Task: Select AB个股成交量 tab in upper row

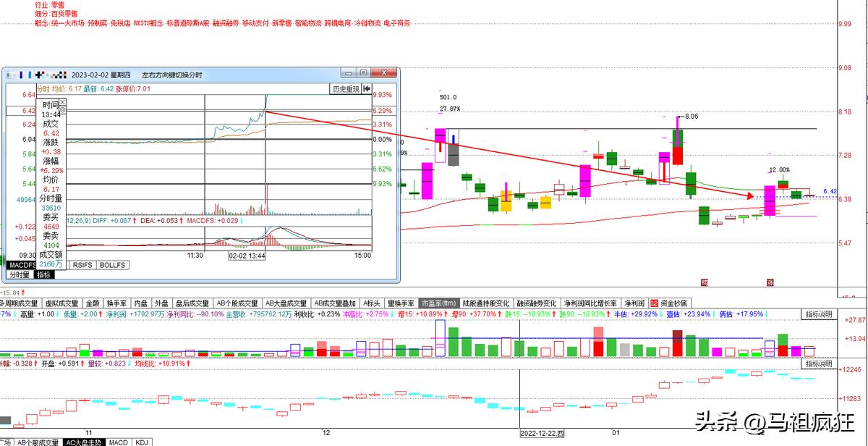Action: [x=237, y=303]
